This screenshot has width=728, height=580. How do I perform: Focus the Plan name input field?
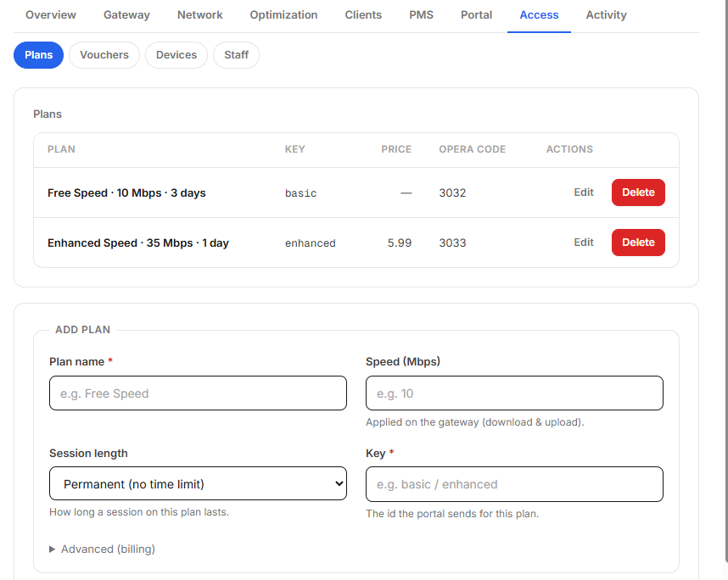(x=198, y=393)
